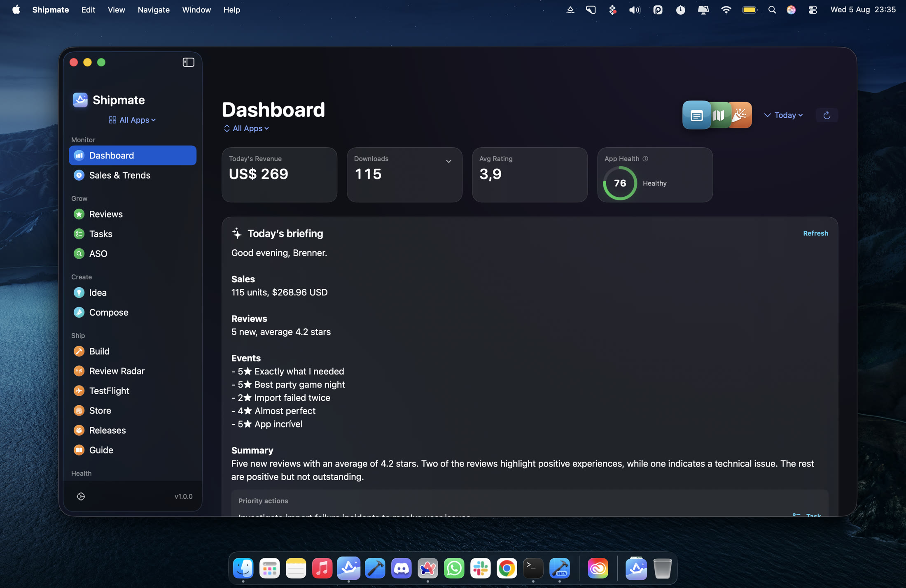Open Discord from the Dock
This screenshot has height=588, width=906.
coord(401,568)
